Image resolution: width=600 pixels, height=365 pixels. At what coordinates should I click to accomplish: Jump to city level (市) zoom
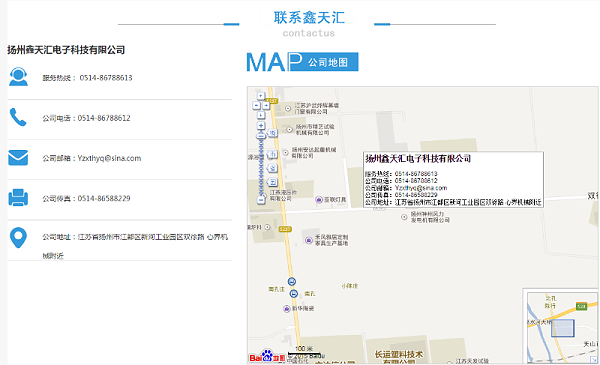272,154
